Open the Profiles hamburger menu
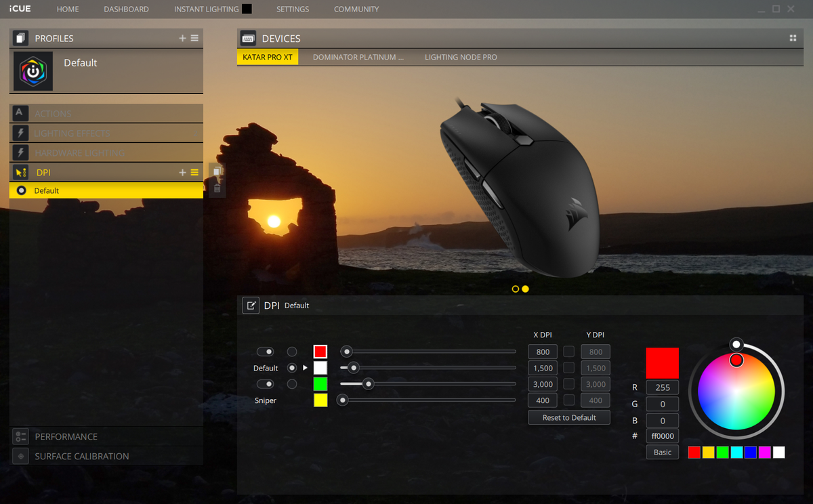This screenshot has width=813, height=504. point(194,39)
